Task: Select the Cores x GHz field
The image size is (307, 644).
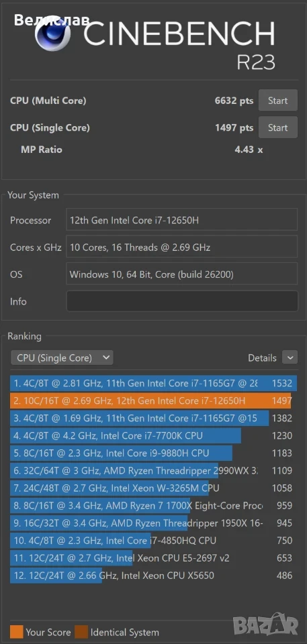Action: (182, 248)
